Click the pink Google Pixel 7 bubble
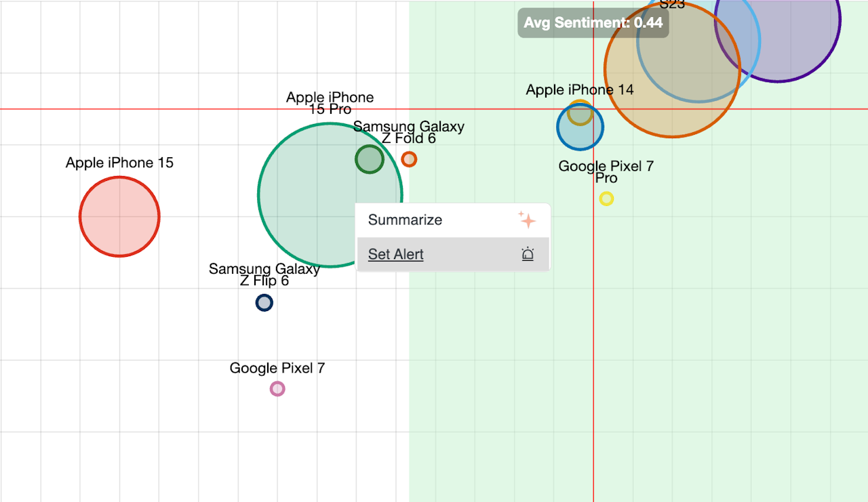This screenshot has height=502, width=868. (x=277, y=389)
